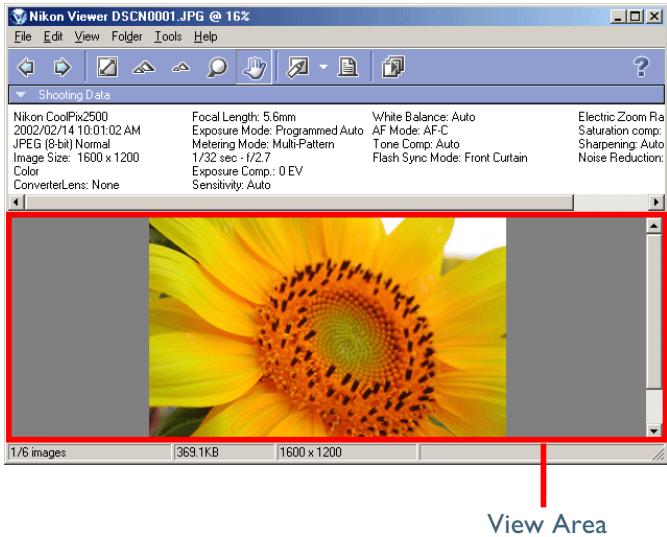Click the view area scroll up arrow
The height and width of the screenshot is (537, 667).
[x=653, y=225]
